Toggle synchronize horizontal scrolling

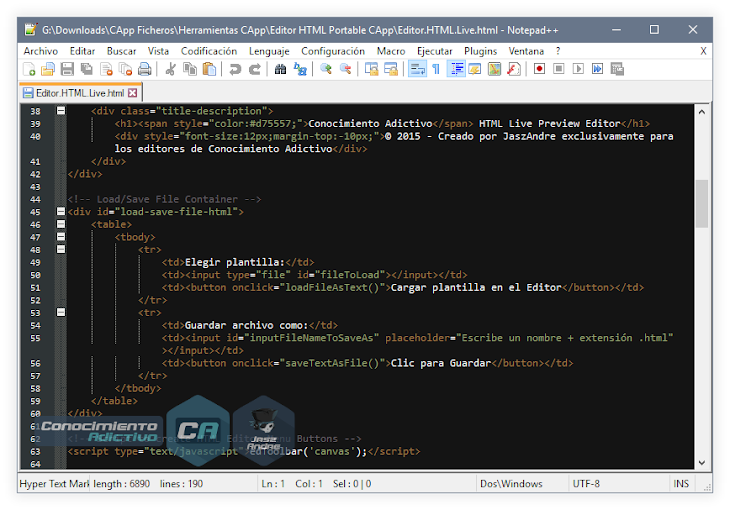click(x=391, y=69)
